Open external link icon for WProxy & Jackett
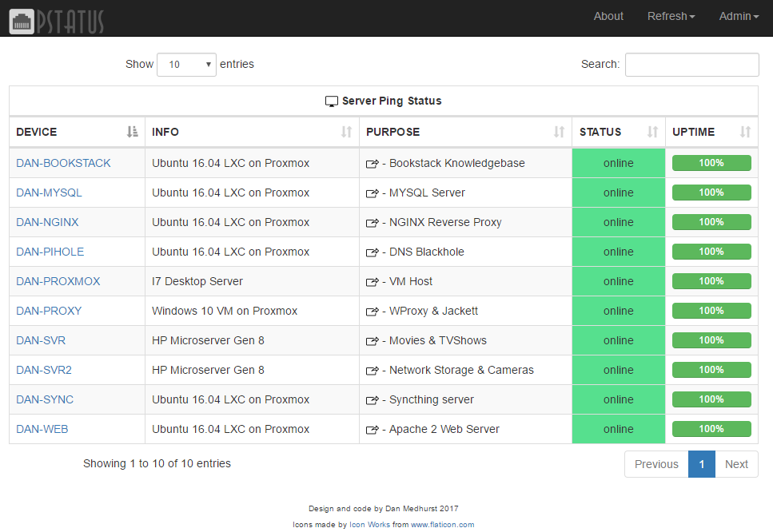Screen dimensions: 773x532 pos(373,312)
